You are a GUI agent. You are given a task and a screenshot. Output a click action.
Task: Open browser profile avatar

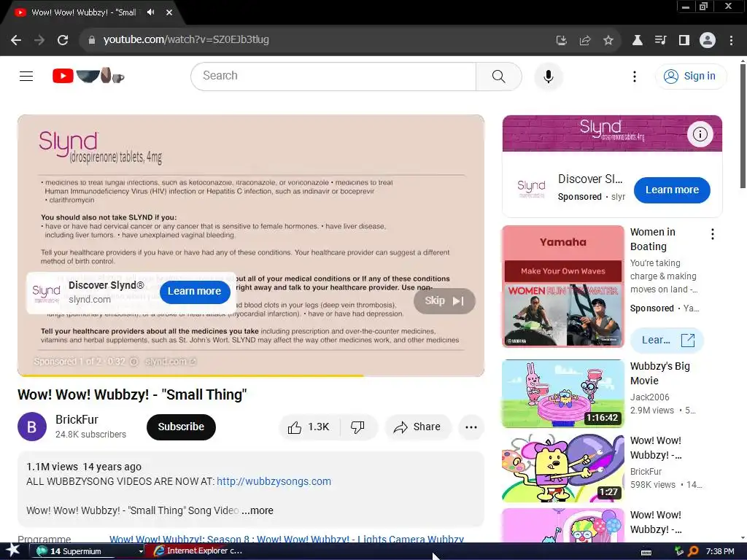[708, 40]
